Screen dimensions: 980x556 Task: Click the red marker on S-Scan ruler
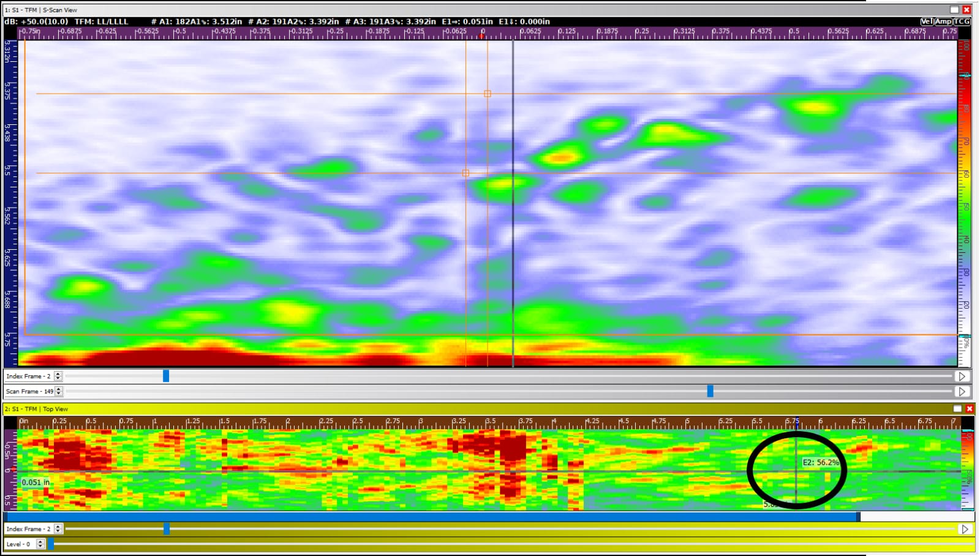coord(481,36)
